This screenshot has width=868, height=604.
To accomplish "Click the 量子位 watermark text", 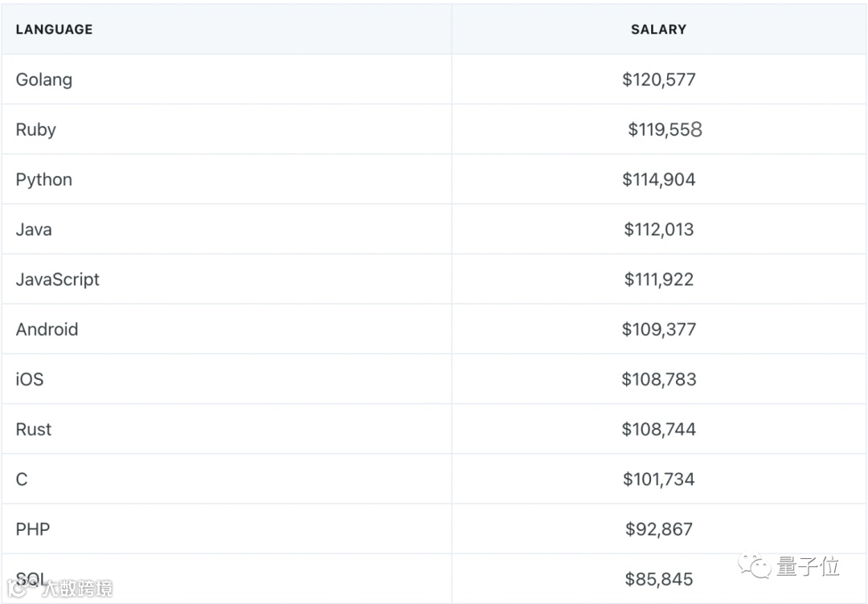I will coord(808,566).
